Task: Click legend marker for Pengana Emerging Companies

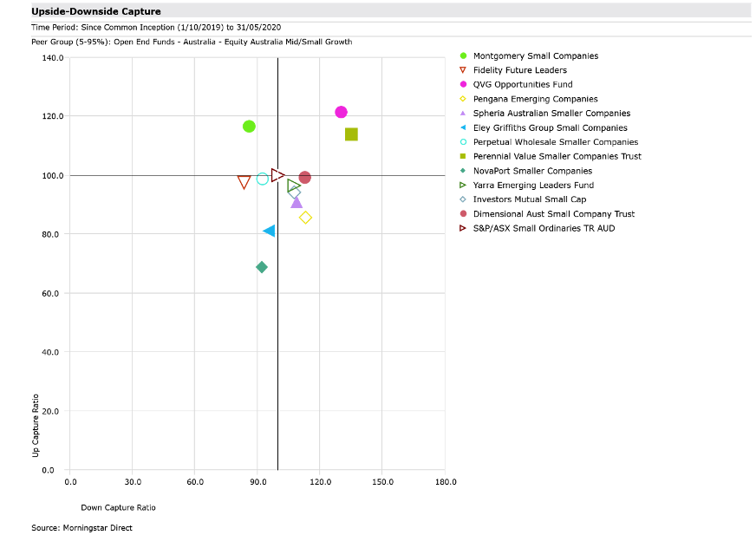Action: [x=463, y=99]
